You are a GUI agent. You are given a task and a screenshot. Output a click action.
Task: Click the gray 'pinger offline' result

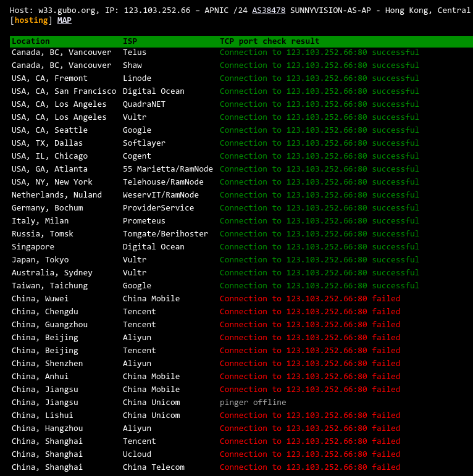(253, 403)
